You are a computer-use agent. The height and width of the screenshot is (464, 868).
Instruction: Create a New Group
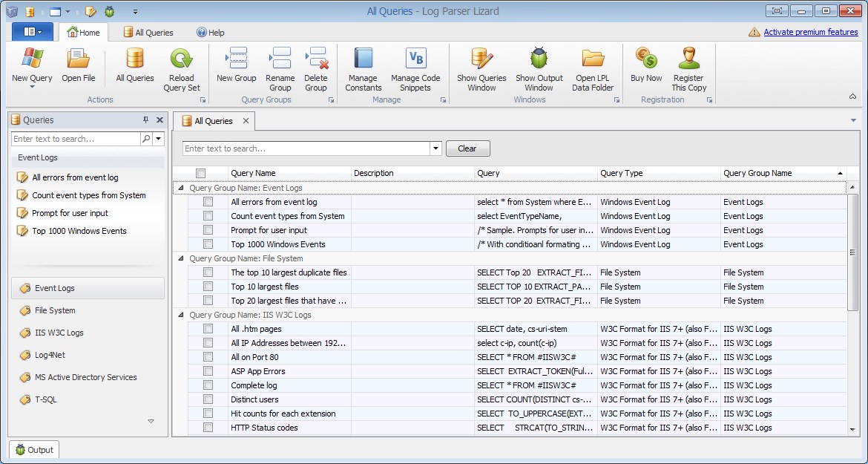click(237, 66)
